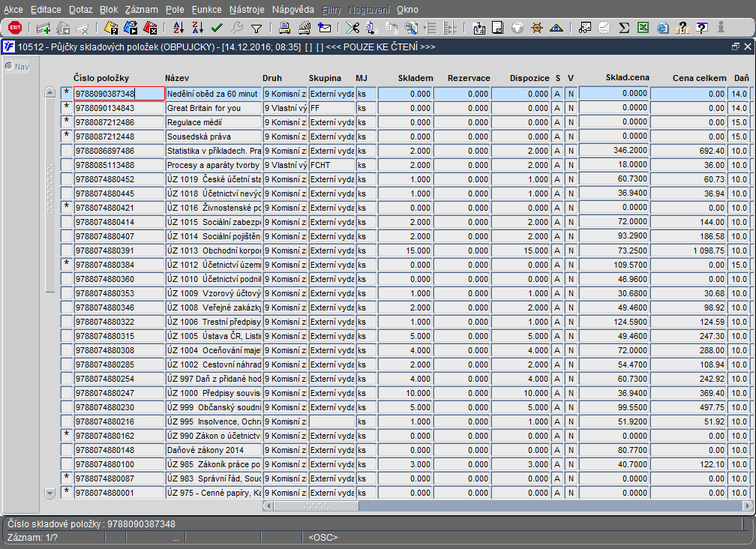Sort ascending with the A-Z icon
Image resolution: width=756 pixels, height=549 pixels.
pyautogui.click(x=178, y=28)
